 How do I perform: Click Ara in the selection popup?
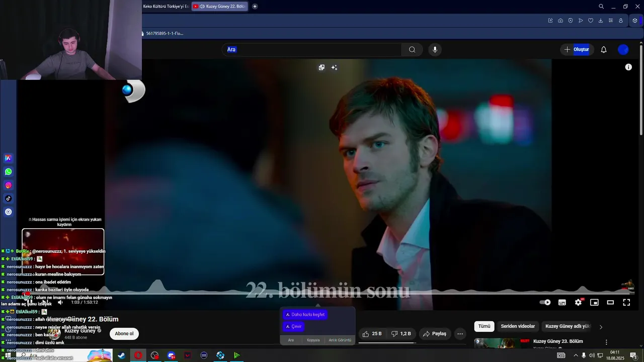(291, 340)
